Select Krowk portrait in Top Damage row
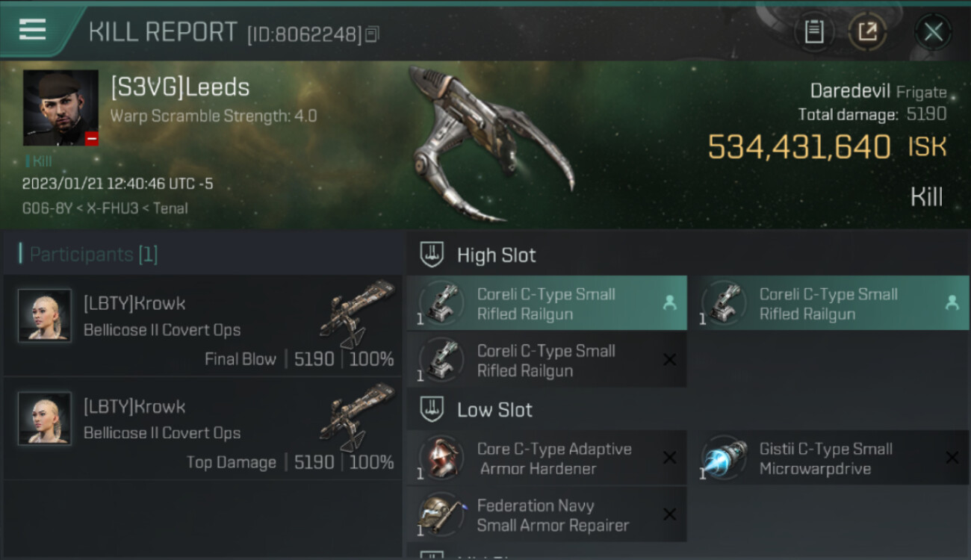 (45, 419)
